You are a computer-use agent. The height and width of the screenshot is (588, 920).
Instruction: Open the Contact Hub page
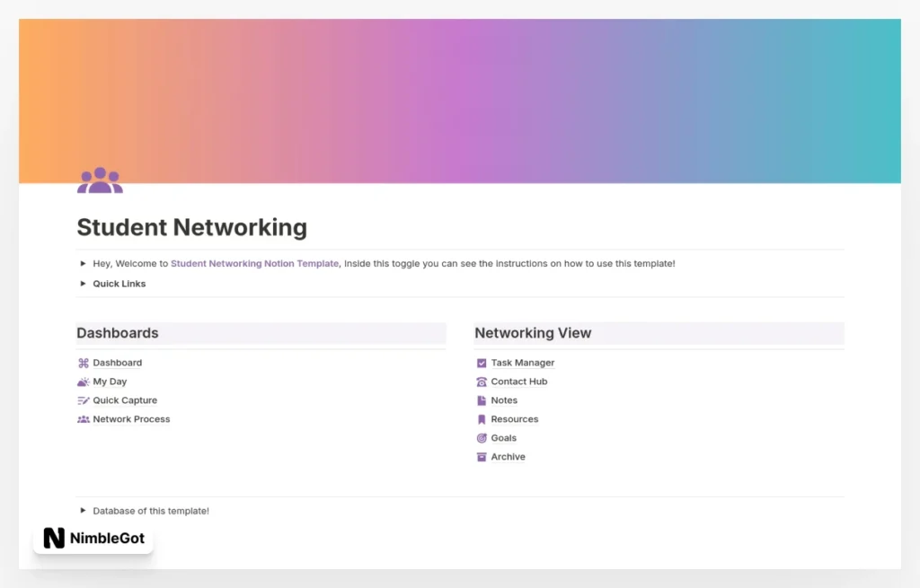point(519,382)
